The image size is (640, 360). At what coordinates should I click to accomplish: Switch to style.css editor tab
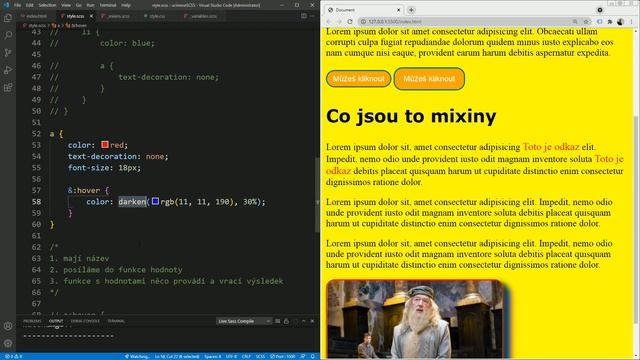157,16
